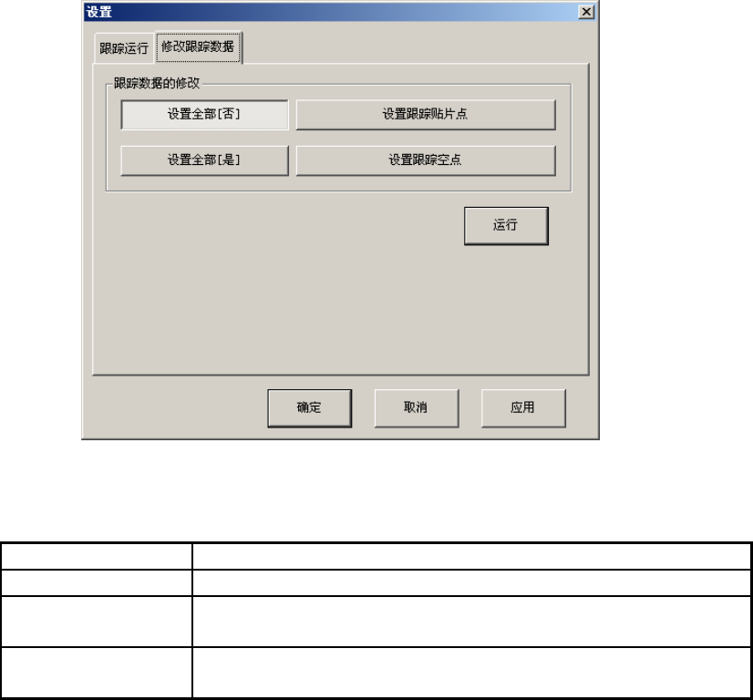Select the empty header cell in the wide column
This screenshot has width=753, height=700.
(x=471, y=557)
